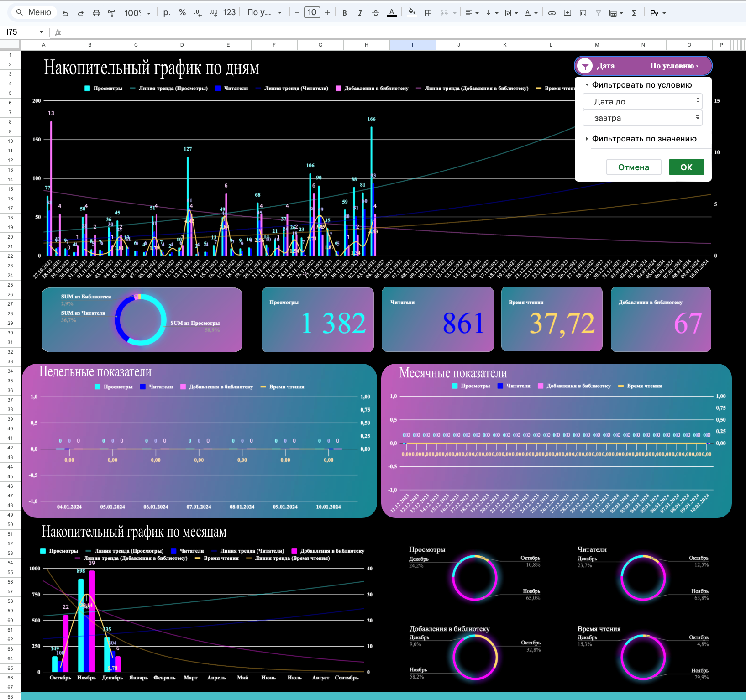The image size is (746, 700).
Task: Open the 'Дата до' condition dropdown
Action: 642,101
